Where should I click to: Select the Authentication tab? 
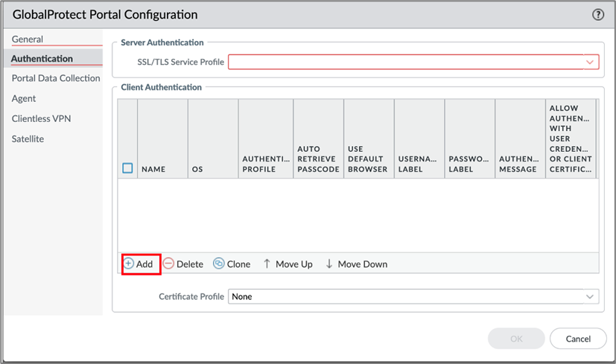pos(42,59)
